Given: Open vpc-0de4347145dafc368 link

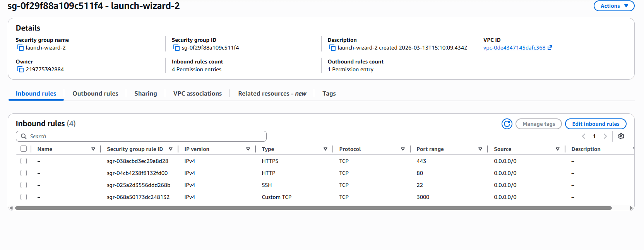Looking at the screenshot, I should (514, 48).
